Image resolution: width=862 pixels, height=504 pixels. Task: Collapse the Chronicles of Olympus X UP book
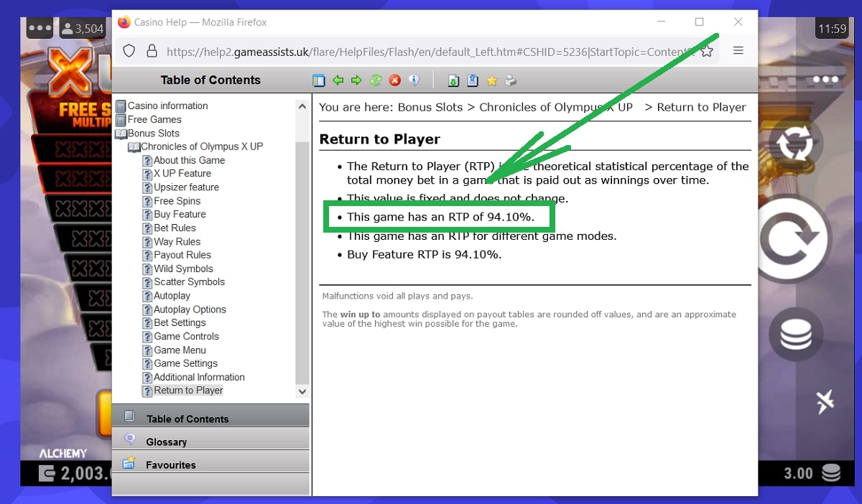pyautogui.click(x=134, y=146)
